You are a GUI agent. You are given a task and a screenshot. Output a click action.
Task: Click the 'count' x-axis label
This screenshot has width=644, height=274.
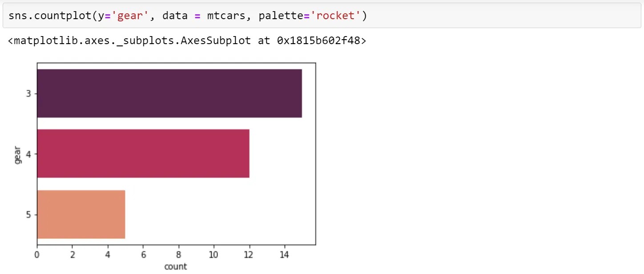point(176,266)
